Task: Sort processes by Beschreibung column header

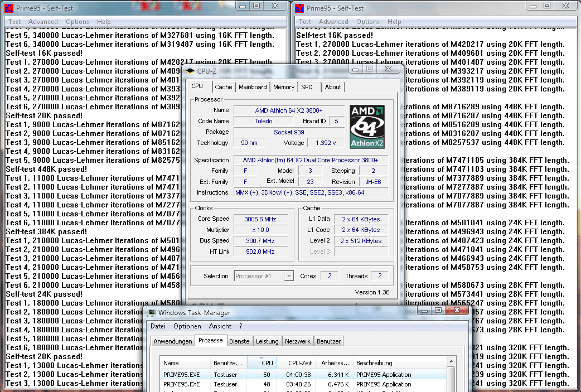Action: (399, 363)
